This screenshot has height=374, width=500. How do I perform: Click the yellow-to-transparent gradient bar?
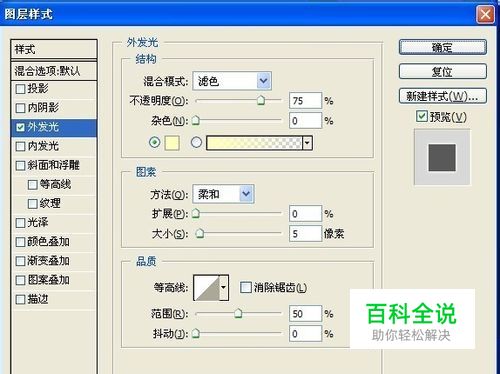click(x=255, y=143)
